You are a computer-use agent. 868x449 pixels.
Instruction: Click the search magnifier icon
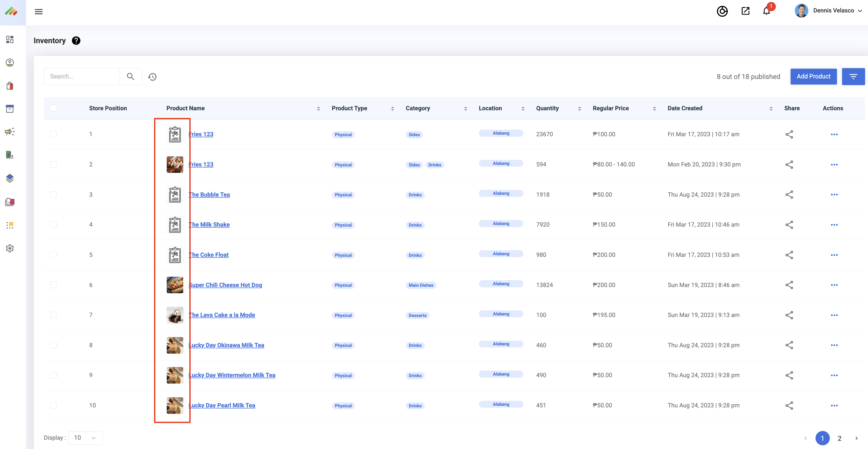pyautogui.click(x=131, y=76)
